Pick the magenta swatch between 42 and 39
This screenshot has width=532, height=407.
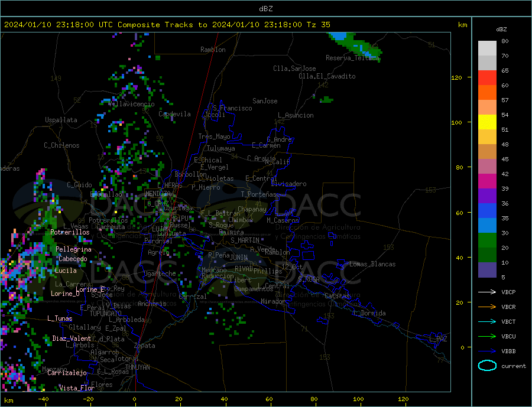tap(487, 181)
